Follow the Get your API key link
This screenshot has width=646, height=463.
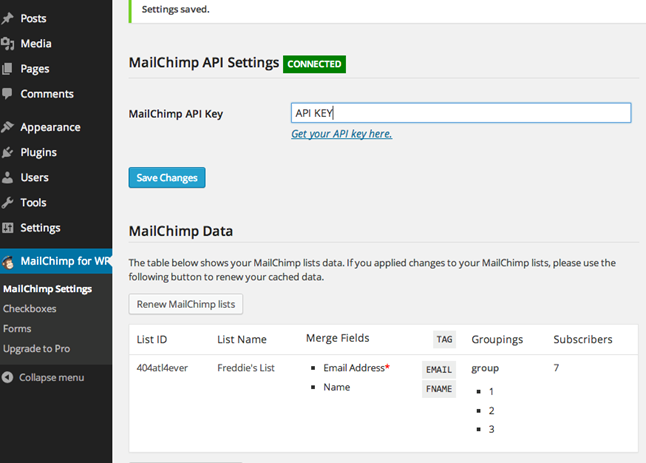(x=342, y=134)
